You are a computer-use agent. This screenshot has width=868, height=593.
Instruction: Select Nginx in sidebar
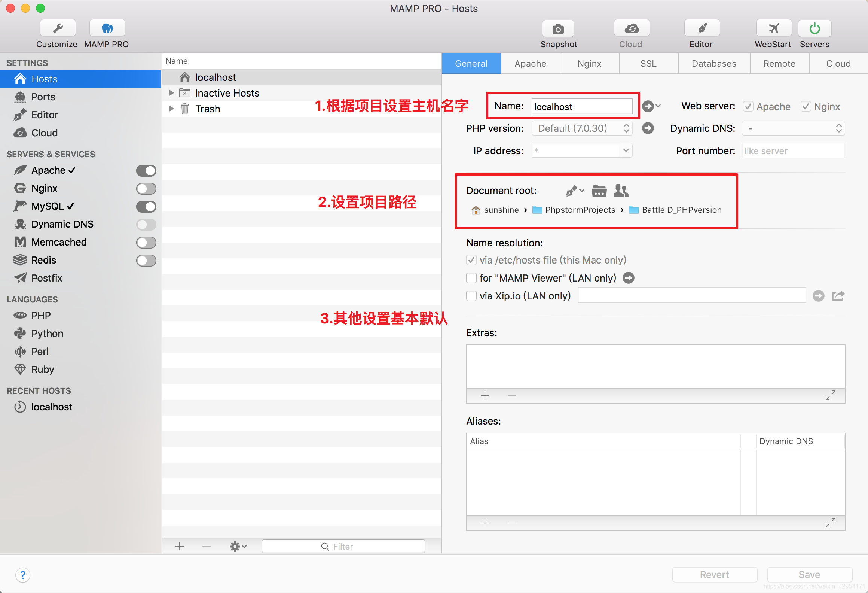point(44,188)
